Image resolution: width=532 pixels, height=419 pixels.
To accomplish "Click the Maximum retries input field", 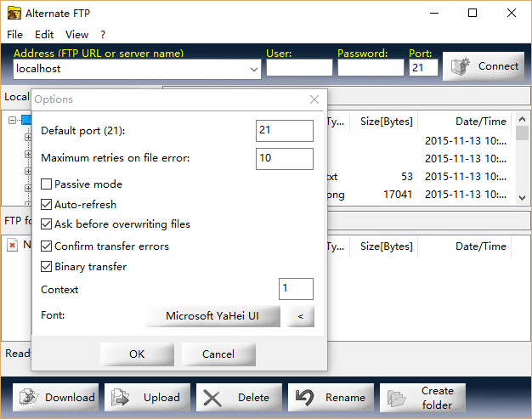I will pos(284,158).
